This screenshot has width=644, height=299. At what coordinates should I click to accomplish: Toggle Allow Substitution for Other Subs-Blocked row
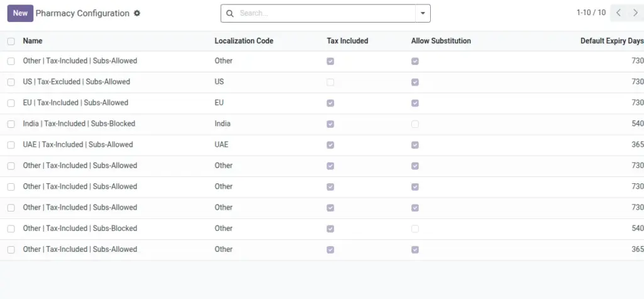pos(415,228)
